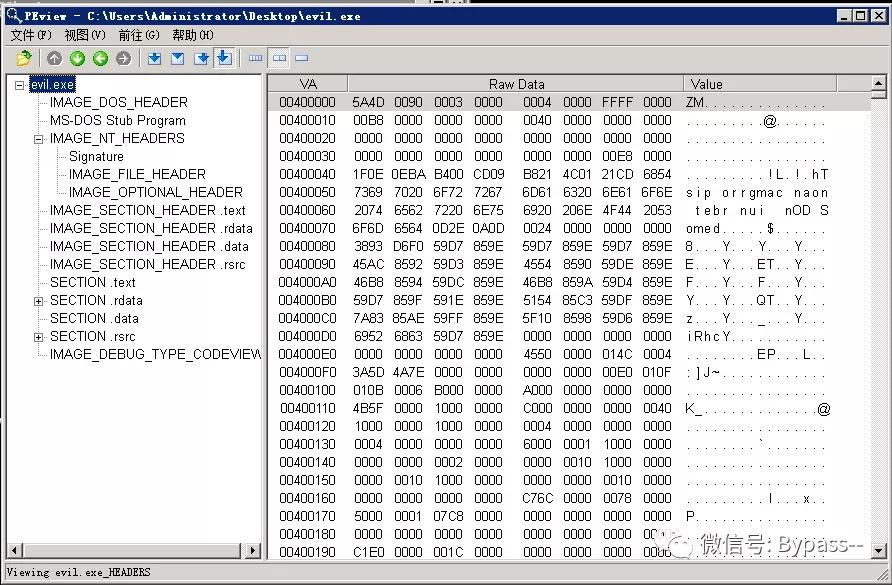The width and height of the screenshot is (892, 585).
Task: Click the gray forward arrow toolbar icon
Action: pos(123,58)
